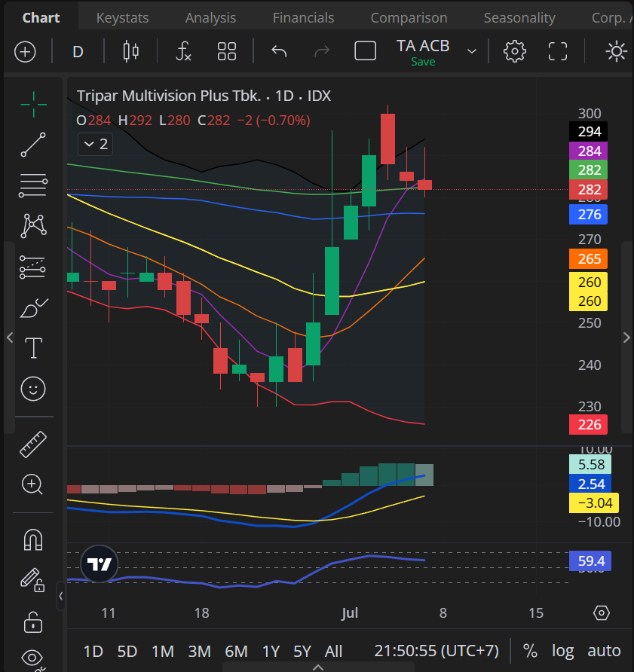Click the TradingView logo
Viewport: 634px width, 672px height.
99,564
